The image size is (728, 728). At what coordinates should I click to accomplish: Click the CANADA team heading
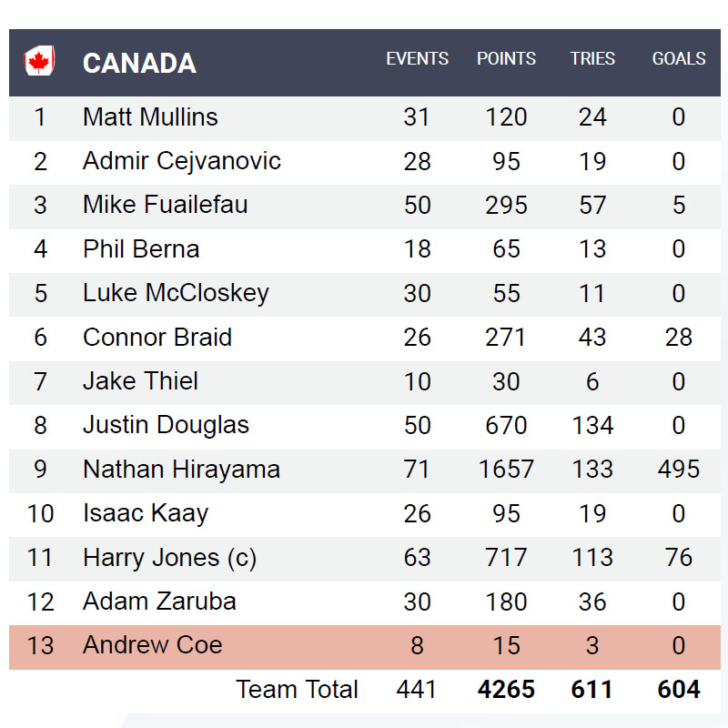139,63
